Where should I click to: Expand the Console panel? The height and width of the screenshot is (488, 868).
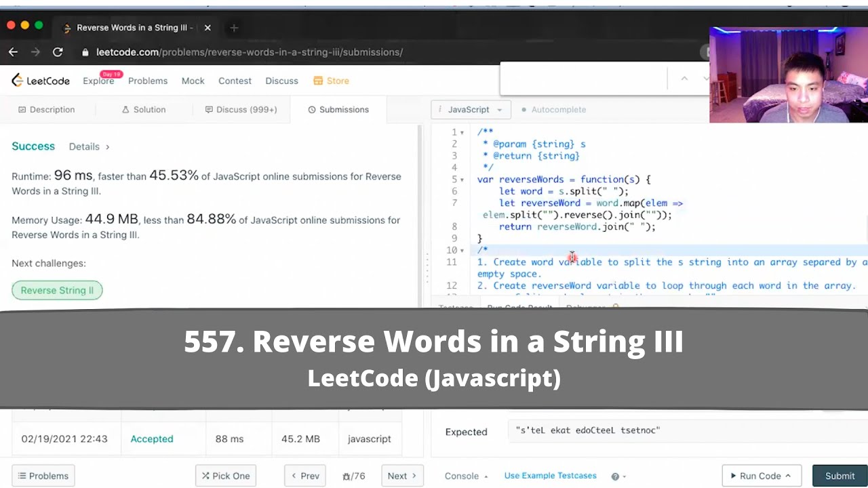[x=466, y=476]
